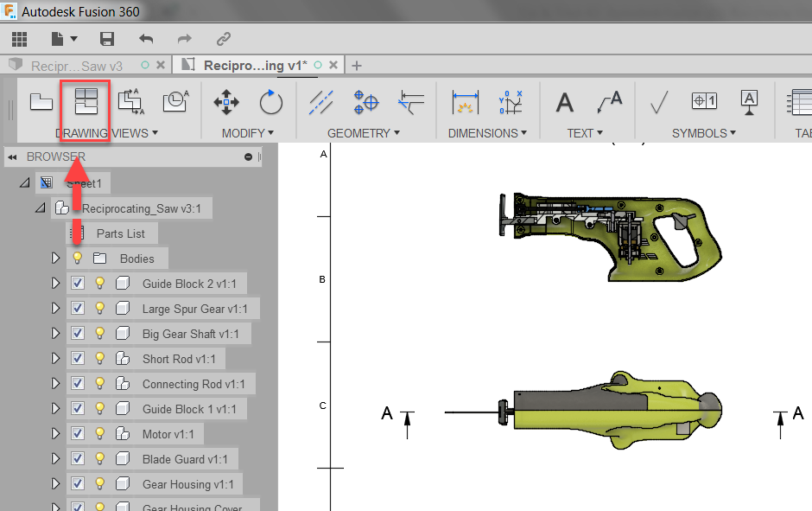Screen dimensions: 812x511
Task: Select the Rotate tool
Action: click(271, 101)
